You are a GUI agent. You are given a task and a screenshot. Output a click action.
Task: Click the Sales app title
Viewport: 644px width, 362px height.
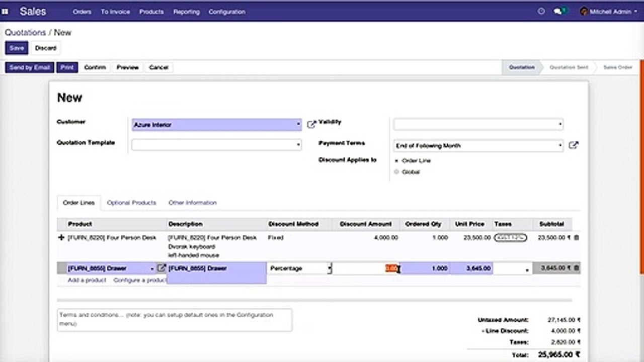click(x=33, y=11)
